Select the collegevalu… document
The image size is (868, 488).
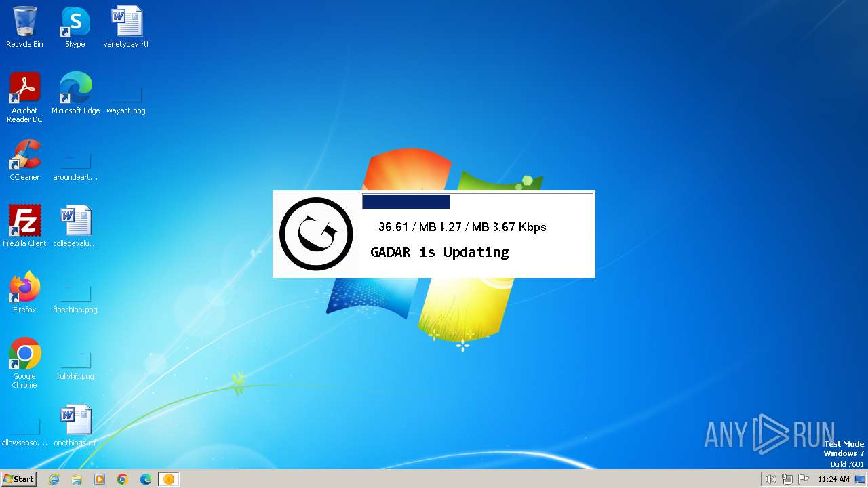(75, 226)
